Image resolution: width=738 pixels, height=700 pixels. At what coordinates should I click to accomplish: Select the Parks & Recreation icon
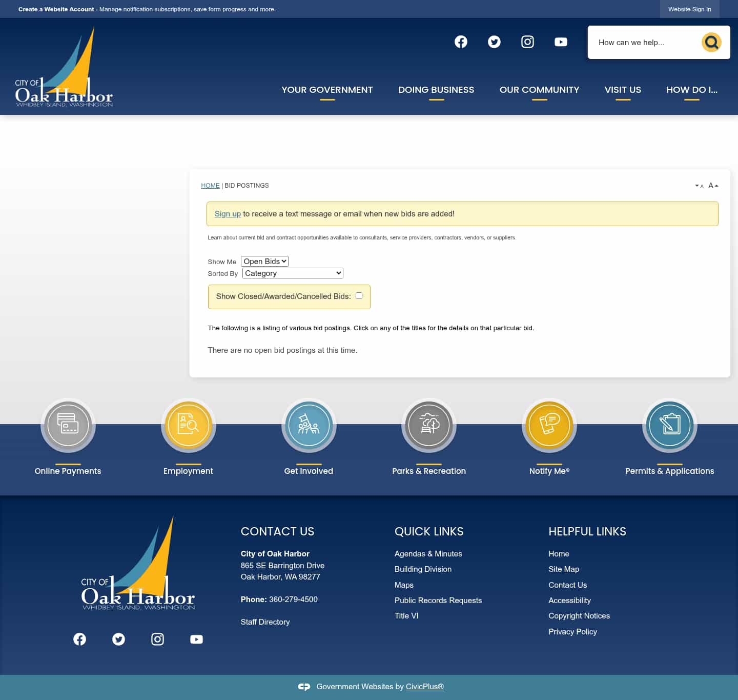pyautogui.click(x=429, y=426)
